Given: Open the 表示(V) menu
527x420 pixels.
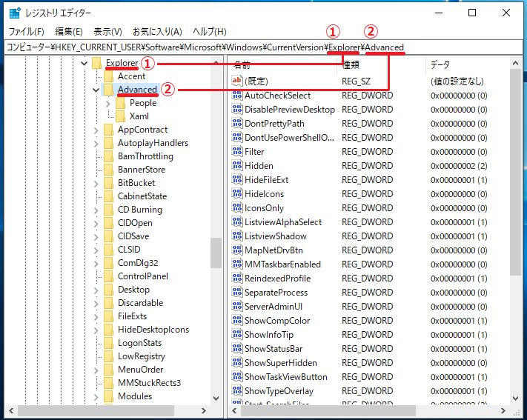Looking at the screenshot, I should (107, 32).
